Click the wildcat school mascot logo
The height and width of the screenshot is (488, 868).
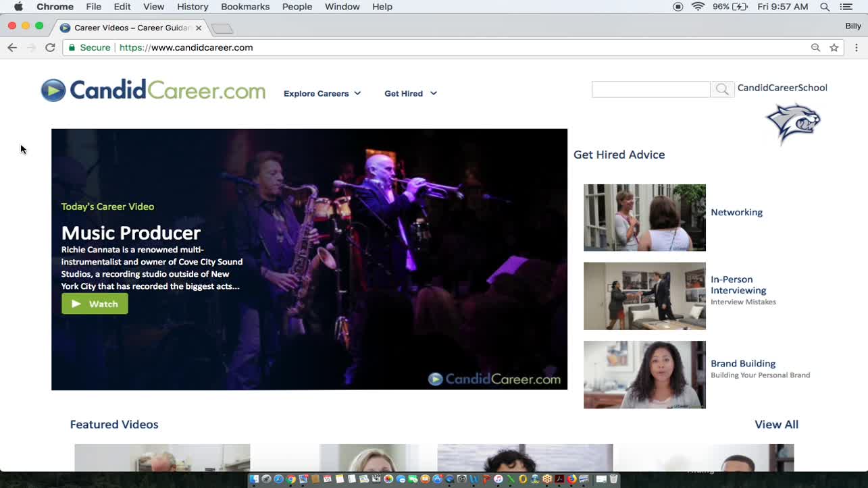coord(792,123)
